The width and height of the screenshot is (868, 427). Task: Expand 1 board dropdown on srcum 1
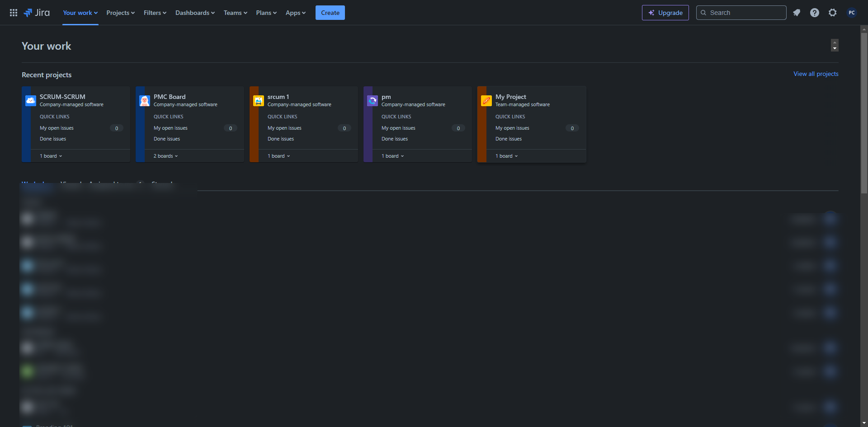(x=279, y=156)
